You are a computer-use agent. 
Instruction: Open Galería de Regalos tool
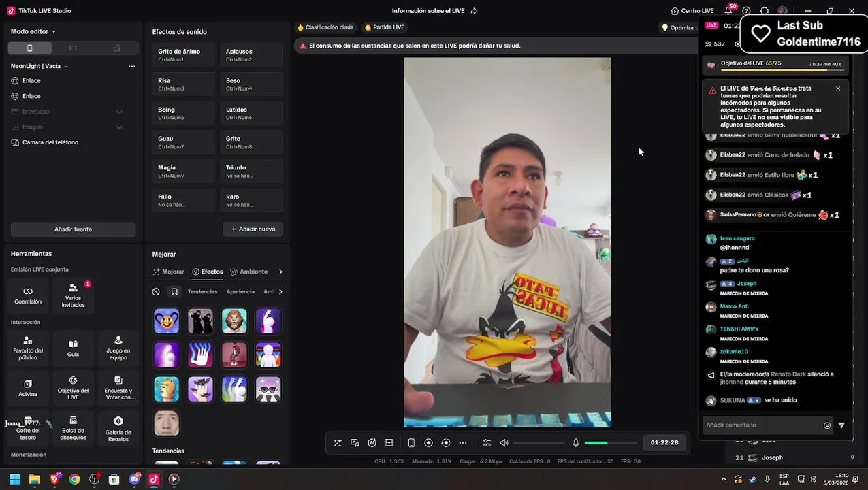(118, 428)
